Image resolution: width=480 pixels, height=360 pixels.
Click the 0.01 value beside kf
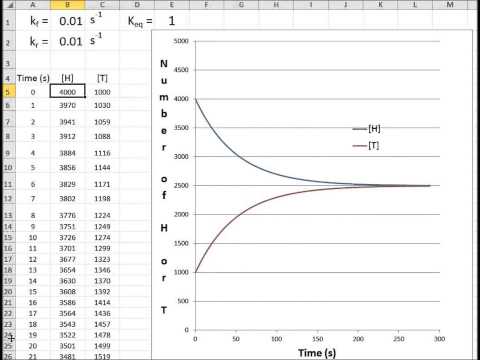coord(68,21)
